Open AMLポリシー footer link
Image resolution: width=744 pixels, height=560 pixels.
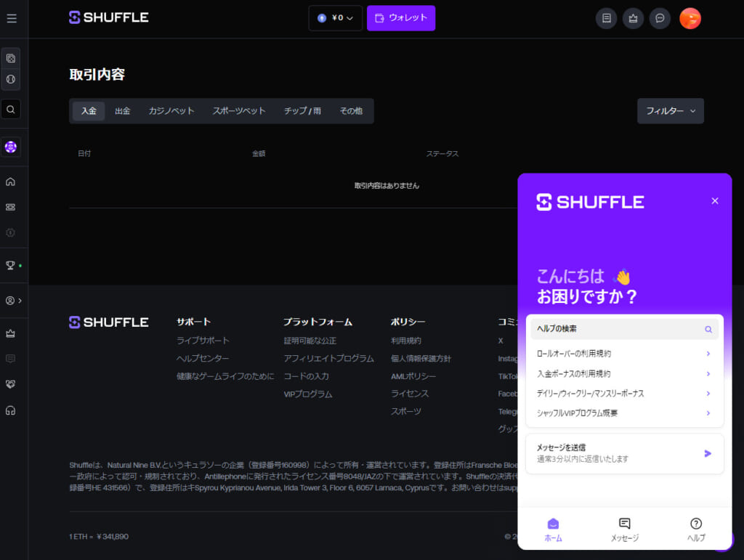pyautogui.click(x=413, y=376)
